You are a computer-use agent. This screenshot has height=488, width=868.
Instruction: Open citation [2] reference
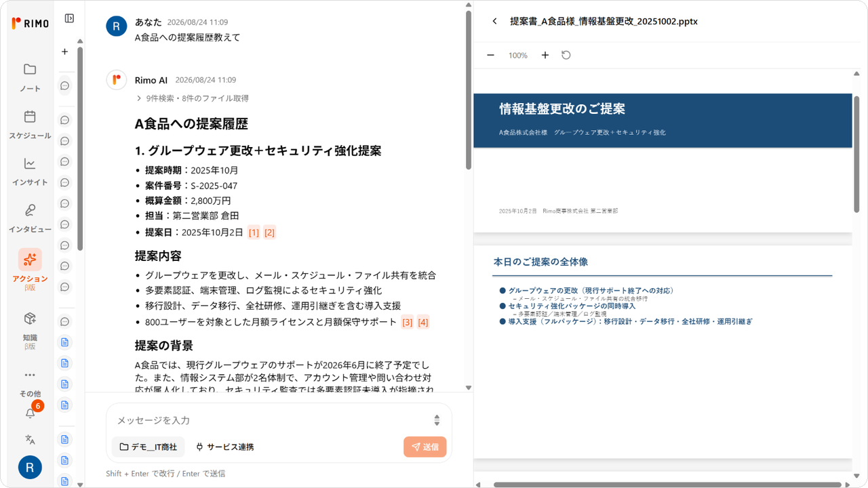[x=269, y=232]
